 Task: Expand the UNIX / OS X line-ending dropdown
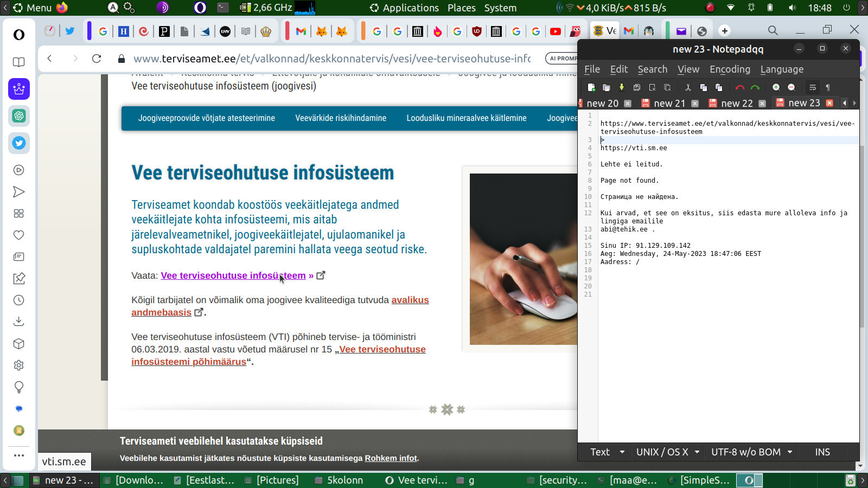point(667,452)
